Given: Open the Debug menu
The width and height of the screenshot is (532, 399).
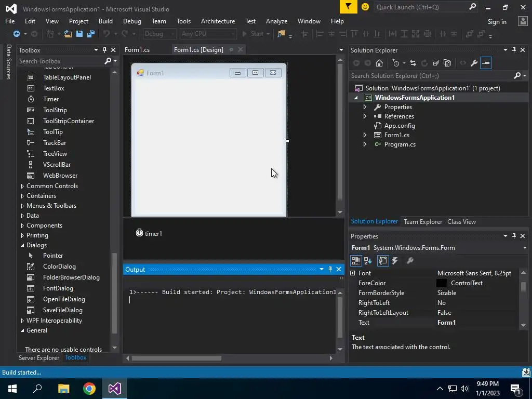Looking at the screenshot, I should (x=132, y=21).
